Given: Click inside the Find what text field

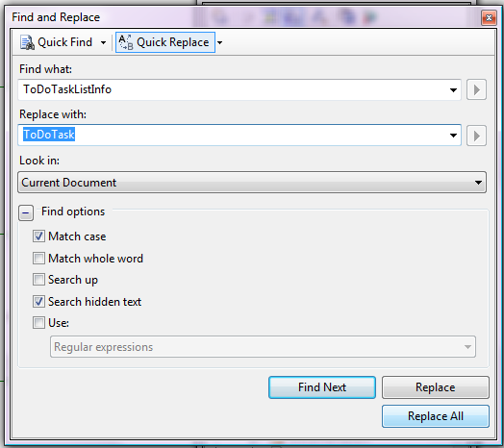Looking at the screenshot, I should tap(235, 89).
